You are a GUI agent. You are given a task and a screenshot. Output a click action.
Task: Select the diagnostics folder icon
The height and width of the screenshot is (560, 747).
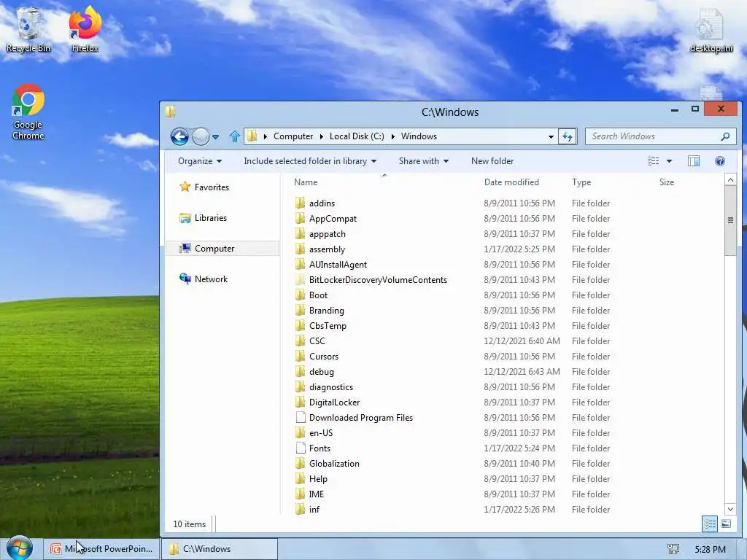click(300, 387)
